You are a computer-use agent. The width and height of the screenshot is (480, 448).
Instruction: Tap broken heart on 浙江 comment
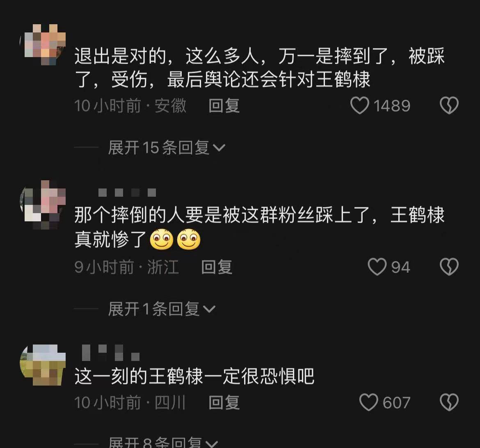pyautogui.click(x=449, y=267)
